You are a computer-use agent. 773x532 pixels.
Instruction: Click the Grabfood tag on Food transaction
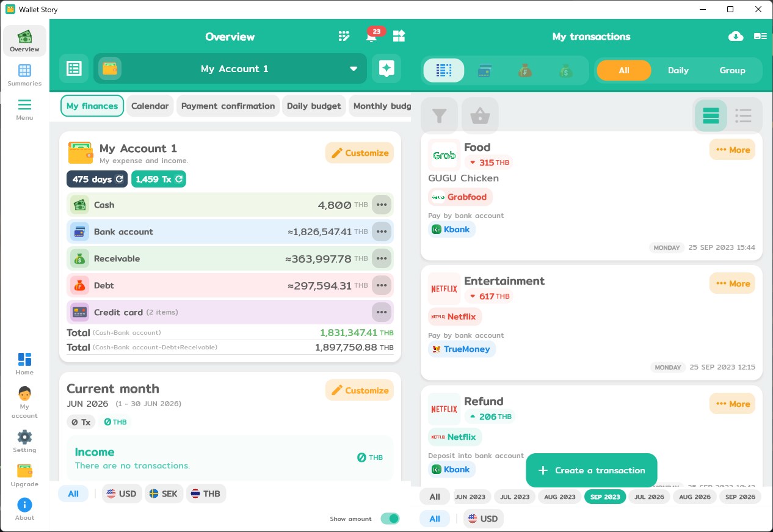tap(460, 197)
